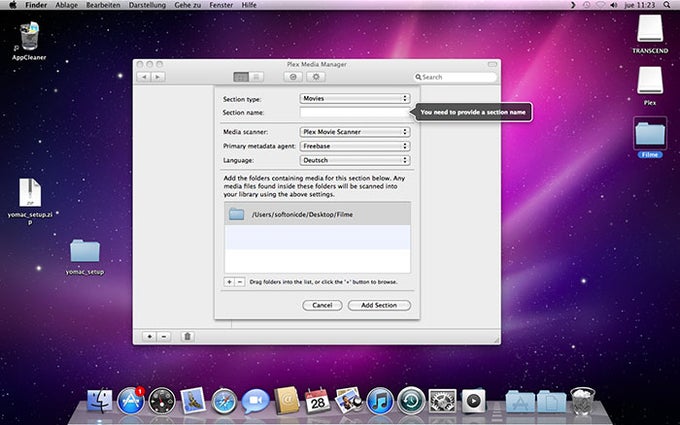Click the section name warning tooltip

click(x=473, y=112)
